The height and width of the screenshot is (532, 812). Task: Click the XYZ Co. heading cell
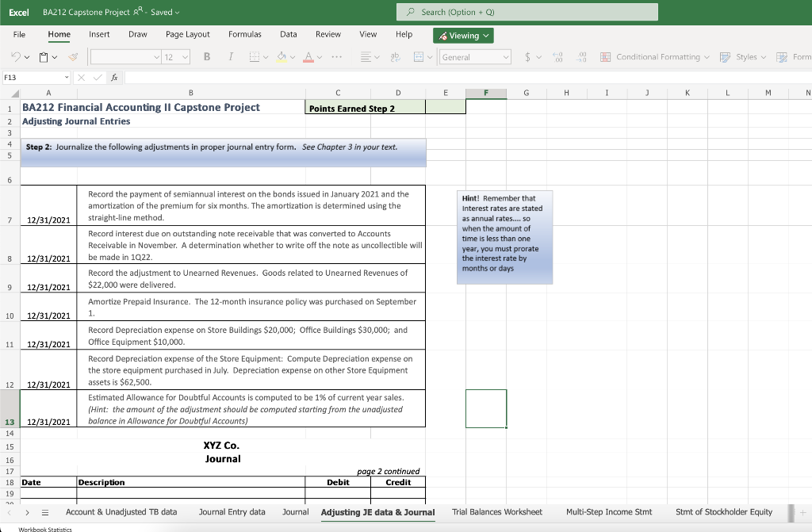[221, 446]
